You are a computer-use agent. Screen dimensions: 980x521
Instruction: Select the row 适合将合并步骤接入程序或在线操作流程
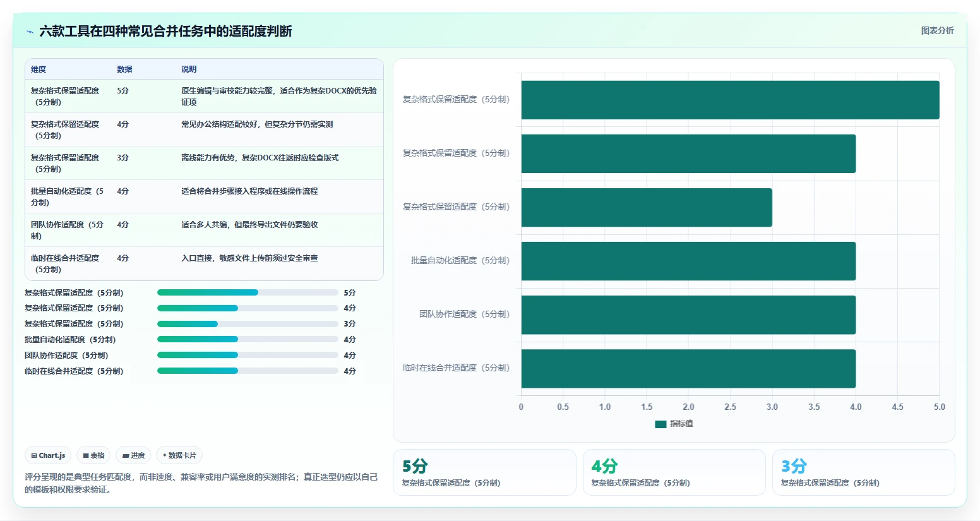pos(204,196)
